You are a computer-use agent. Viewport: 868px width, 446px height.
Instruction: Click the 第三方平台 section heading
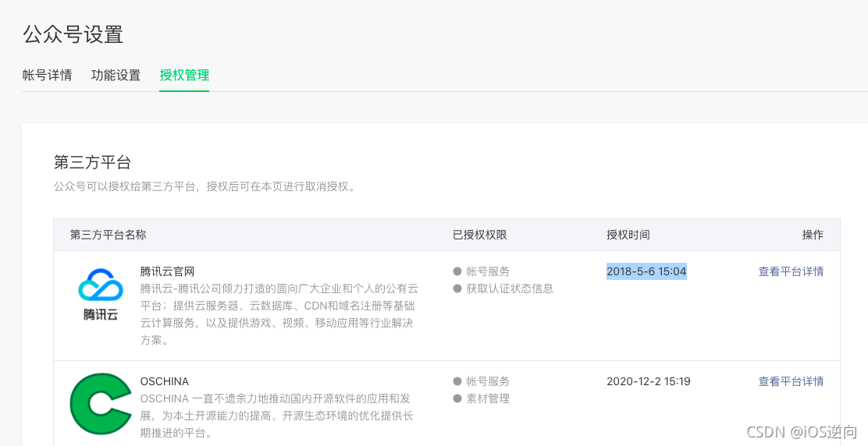tap(92, 162)
